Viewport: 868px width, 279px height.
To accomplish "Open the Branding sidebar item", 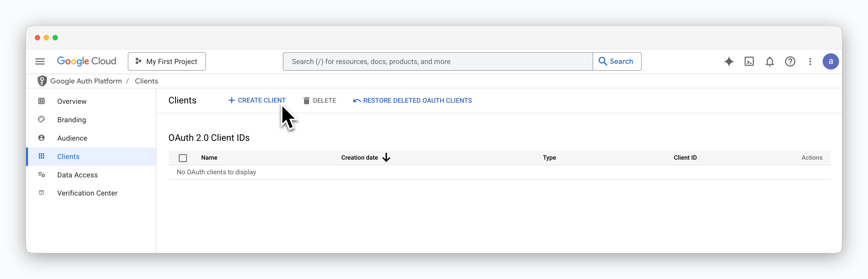I will (x=91, y=120).
